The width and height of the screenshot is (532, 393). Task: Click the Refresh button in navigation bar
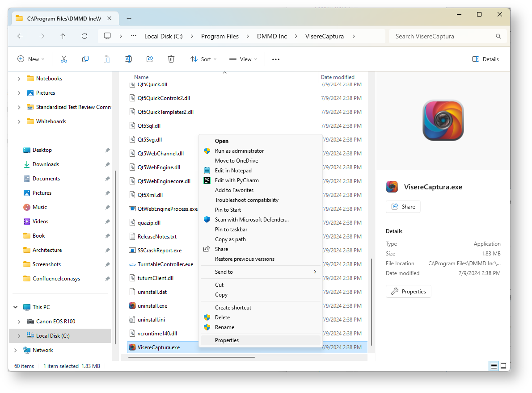click(84, 36)
